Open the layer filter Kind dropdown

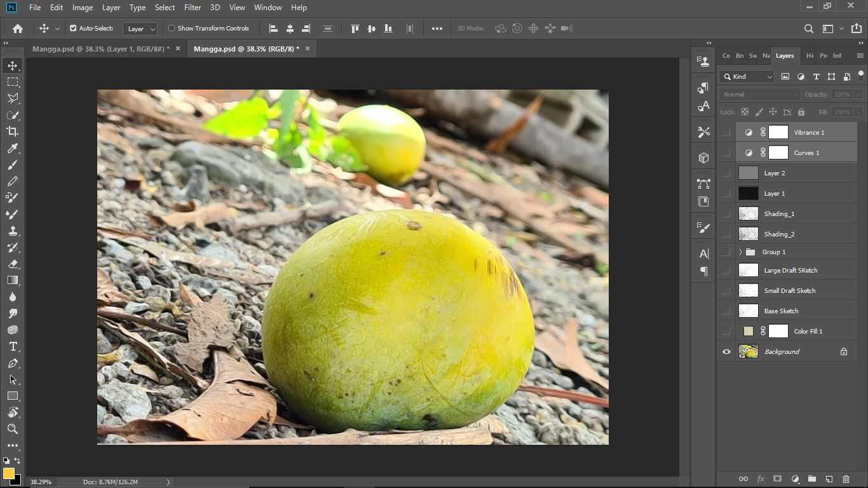[747, 77]
